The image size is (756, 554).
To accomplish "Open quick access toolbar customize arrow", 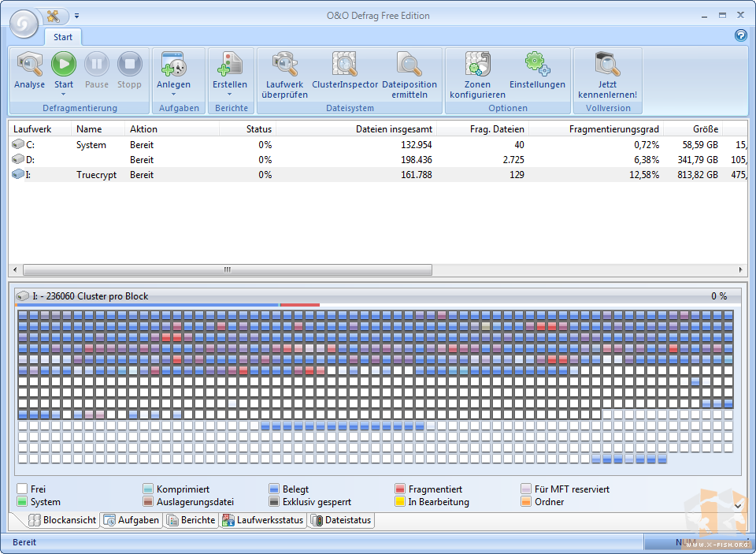I will pos(76,16).
